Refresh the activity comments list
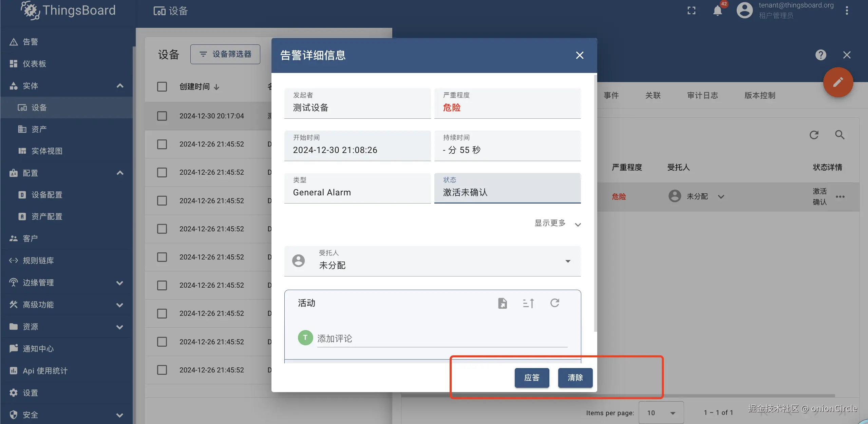Viewport: 868px width, 424px height. pos(554,303)
